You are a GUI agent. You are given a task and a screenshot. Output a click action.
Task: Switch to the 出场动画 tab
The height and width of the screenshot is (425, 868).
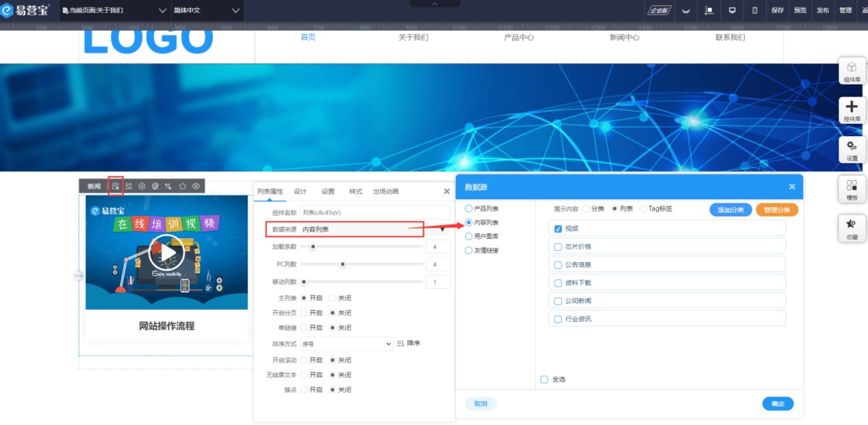pyautogui.click(x=386, y=192)
